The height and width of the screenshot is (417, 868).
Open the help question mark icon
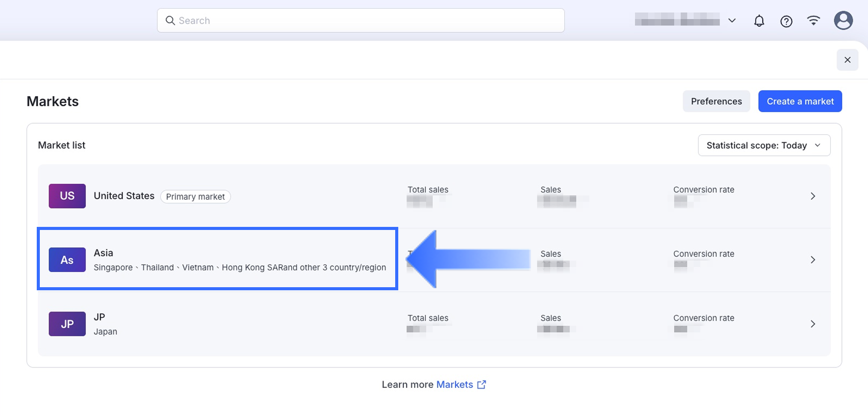click(x=786, y=21)
